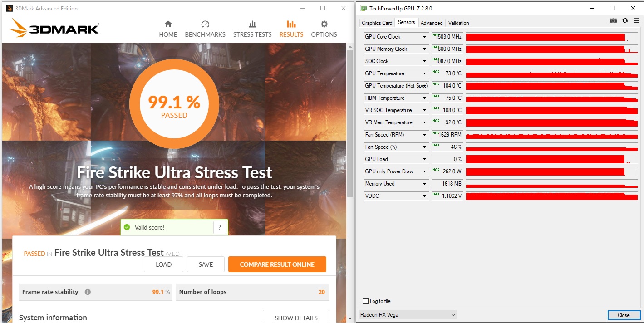Viewport: 644px width, 323px height.
Task: Click the GPU Temperature 73.0 °C value
Action: coord(447,73)
